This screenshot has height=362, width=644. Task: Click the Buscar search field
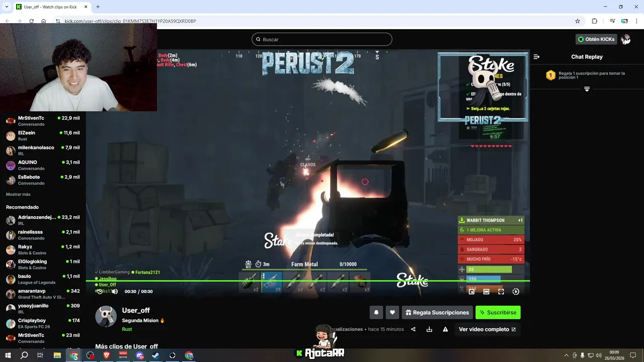pos(322,39)
